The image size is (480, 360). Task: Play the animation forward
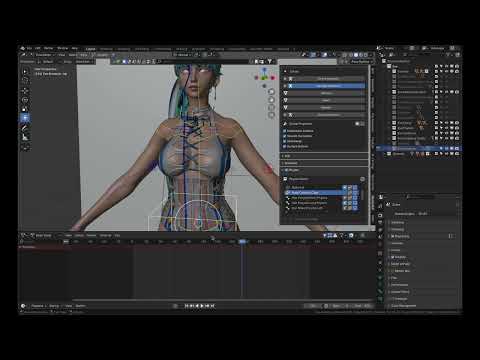click(x=202, y=306)
